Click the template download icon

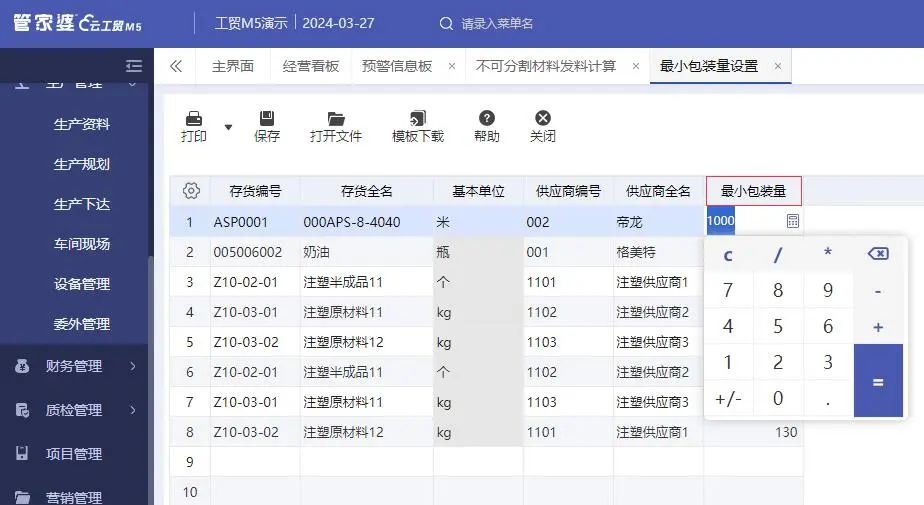tap(418, 118)
